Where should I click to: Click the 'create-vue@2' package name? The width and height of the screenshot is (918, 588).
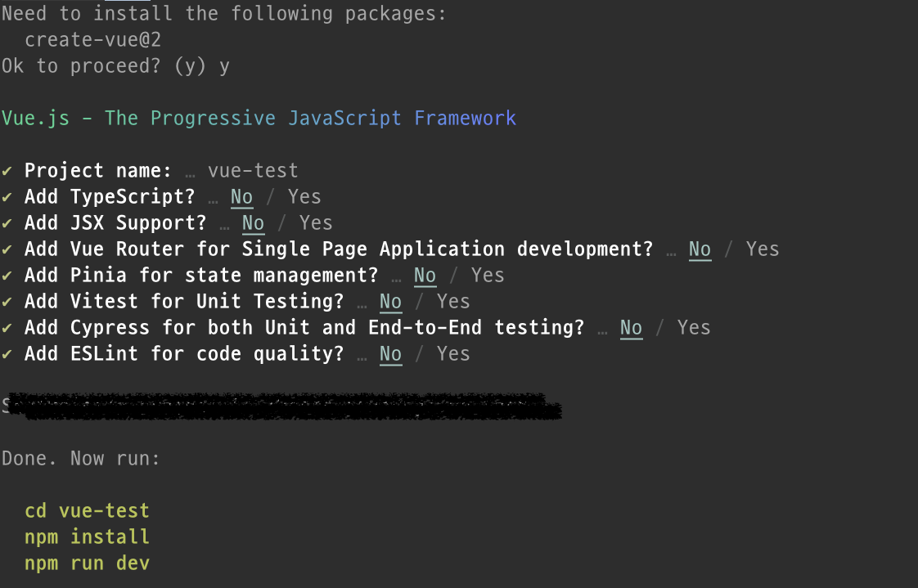pos(92,40)
